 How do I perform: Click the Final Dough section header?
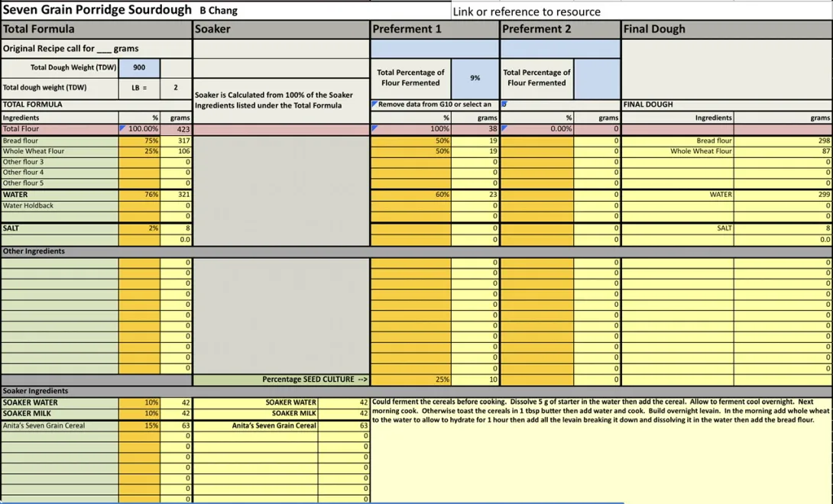pos(726,29)
